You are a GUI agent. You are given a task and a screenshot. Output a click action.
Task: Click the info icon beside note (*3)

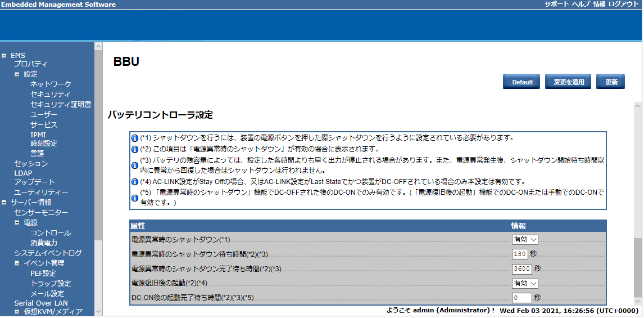click(x=135, y=165)
